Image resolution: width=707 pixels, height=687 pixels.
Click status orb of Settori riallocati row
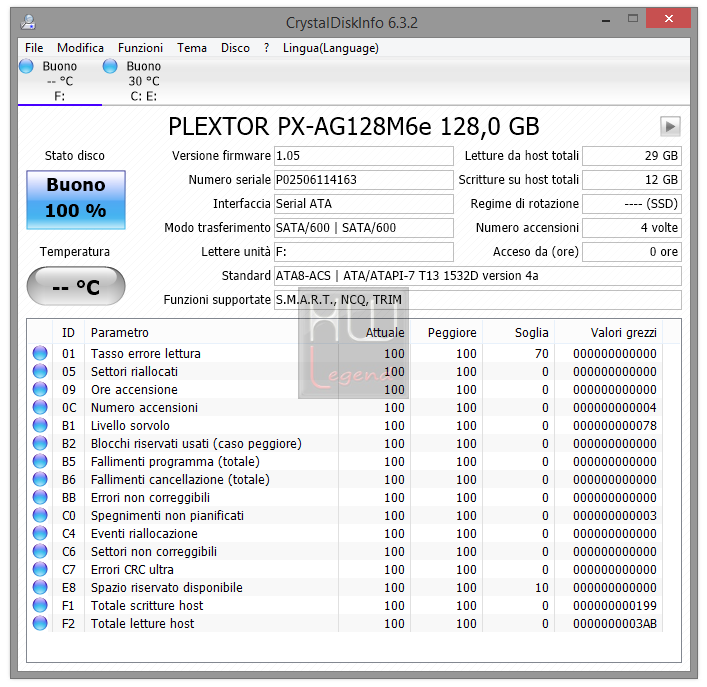pos(40,371)
